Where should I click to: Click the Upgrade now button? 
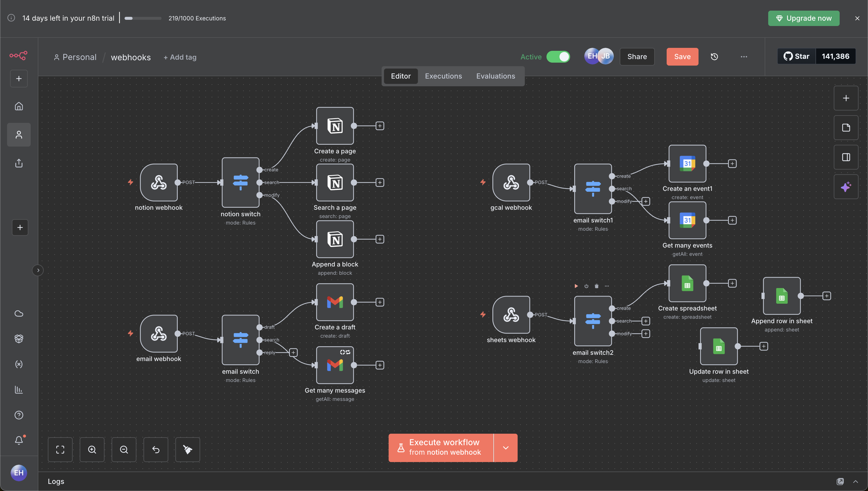tap(803, 18)
